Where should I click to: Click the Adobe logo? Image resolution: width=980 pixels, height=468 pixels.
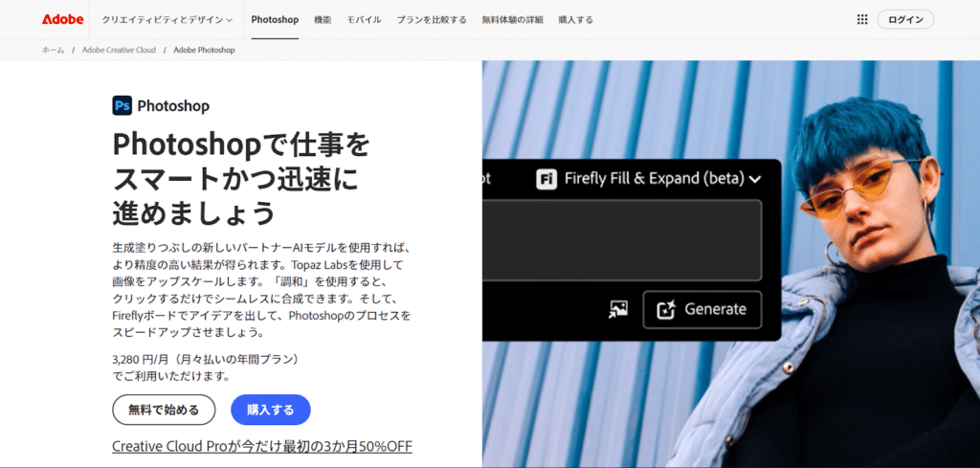point(62,19)
